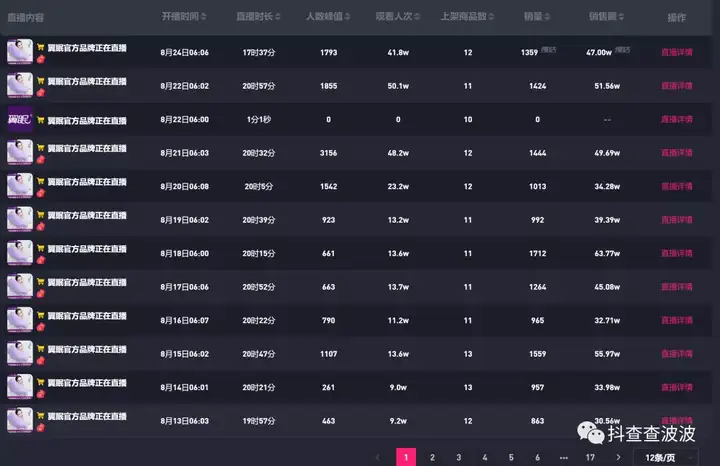Viewport: 720px width, 466px height.
Task: Click livestream title in 8月17日06:06 row
Action: coord(87,282)
